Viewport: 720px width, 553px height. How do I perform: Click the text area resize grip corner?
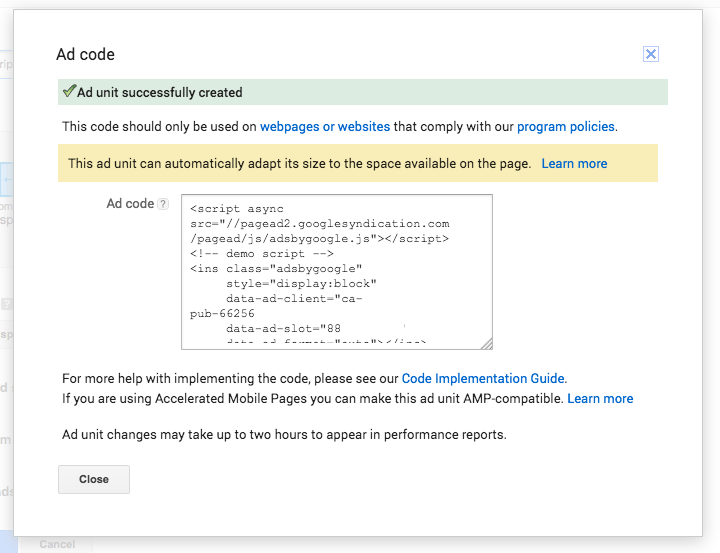487,344
